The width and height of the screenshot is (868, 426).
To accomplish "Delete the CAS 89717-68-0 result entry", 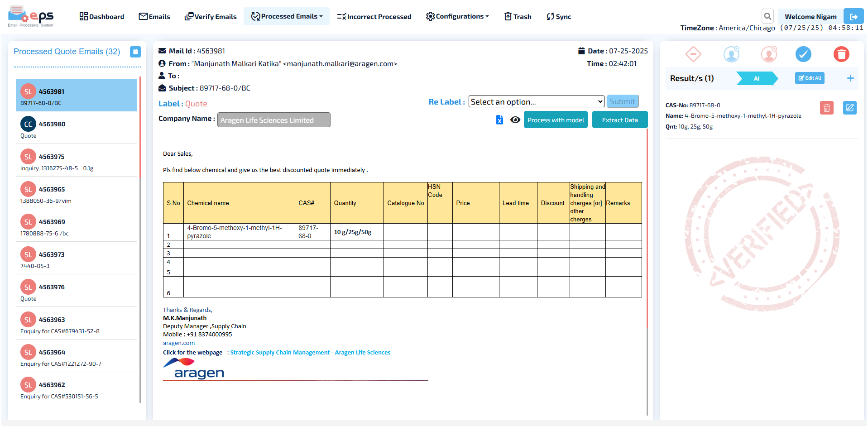I will 826,108.
